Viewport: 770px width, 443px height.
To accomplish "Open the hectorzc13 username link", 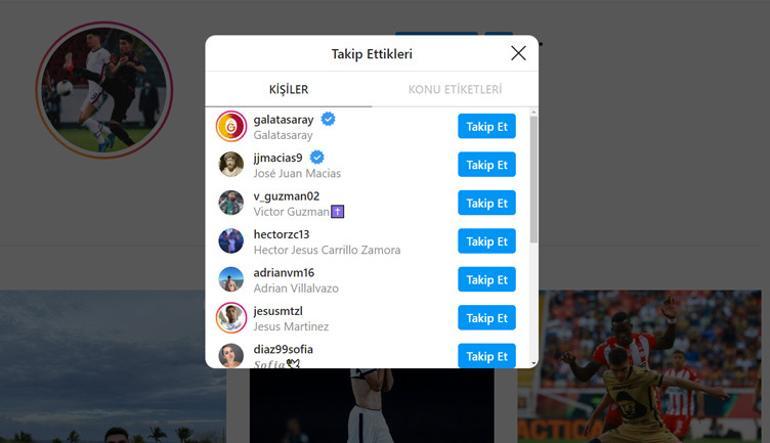I will 281,235.
